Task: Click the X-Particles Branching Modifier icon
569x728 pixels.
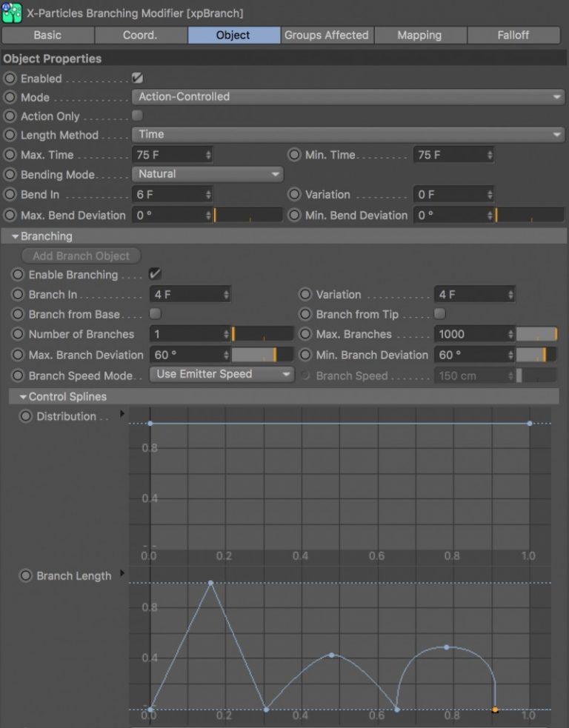Action: pyautogui.click(x=12, y=13)
